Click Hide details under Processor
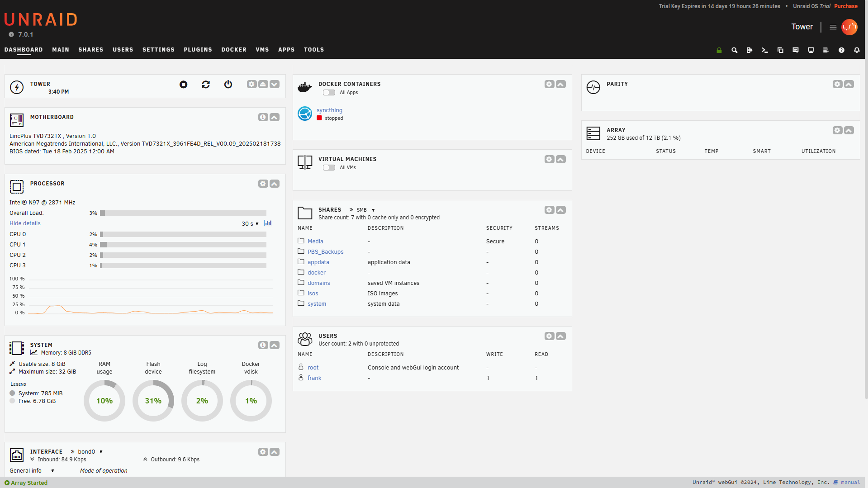Screen dimensions: 868x488 pyautogui.click(x=25, y=223)
